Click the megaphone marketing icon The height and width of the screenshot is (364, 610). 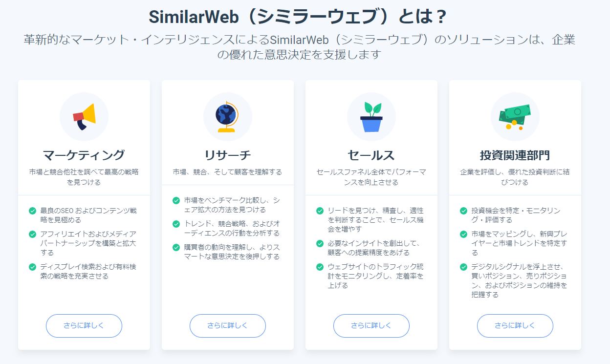[84, 117]
